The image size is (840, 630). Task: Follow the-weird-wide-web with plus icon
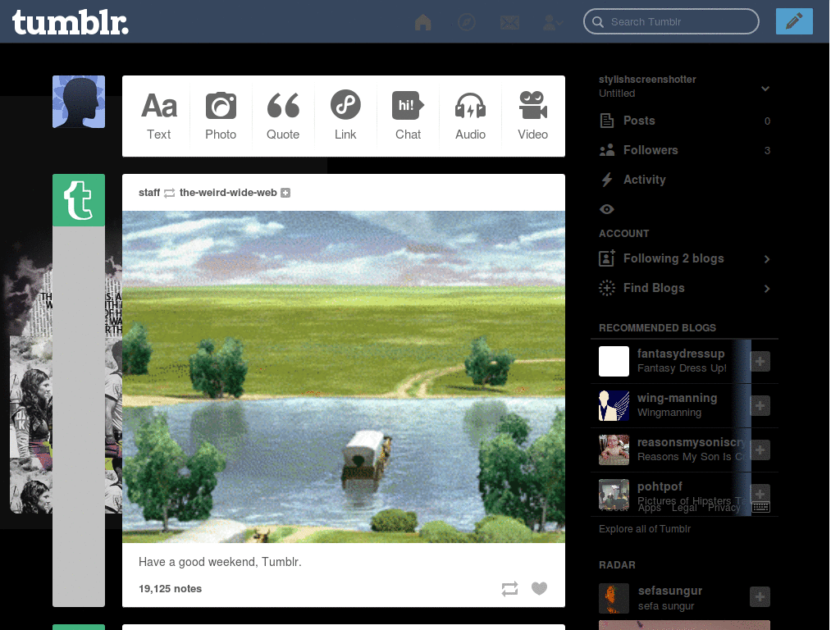point(285,193)
